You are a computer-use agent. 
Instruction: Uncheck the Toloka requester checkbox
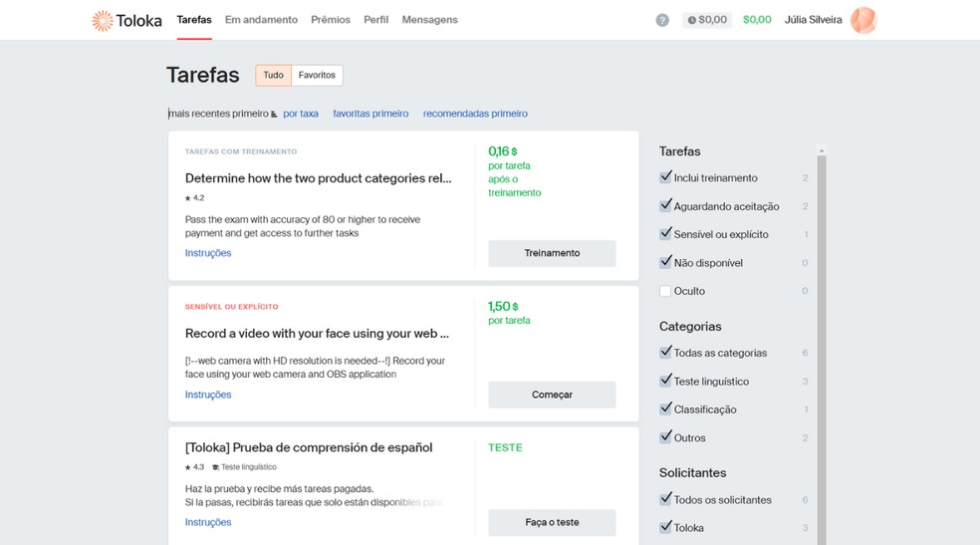click(665, 527)
